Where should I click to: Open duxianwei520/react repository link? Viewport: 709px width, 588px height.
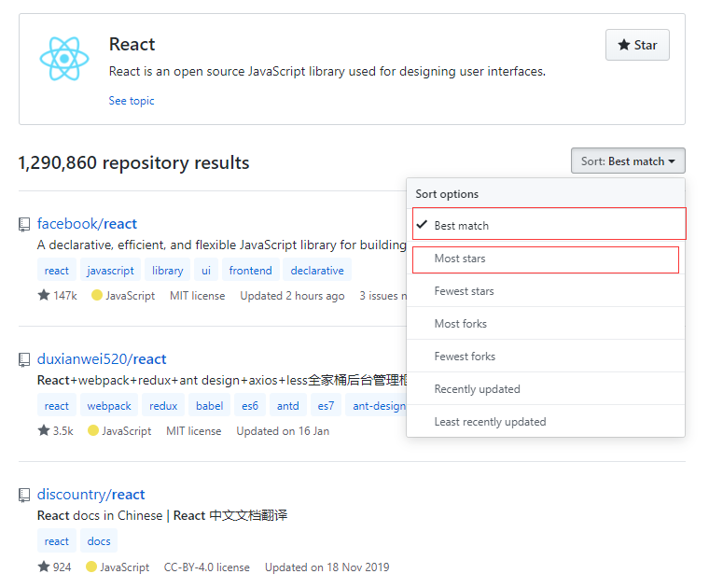[102, 358]
